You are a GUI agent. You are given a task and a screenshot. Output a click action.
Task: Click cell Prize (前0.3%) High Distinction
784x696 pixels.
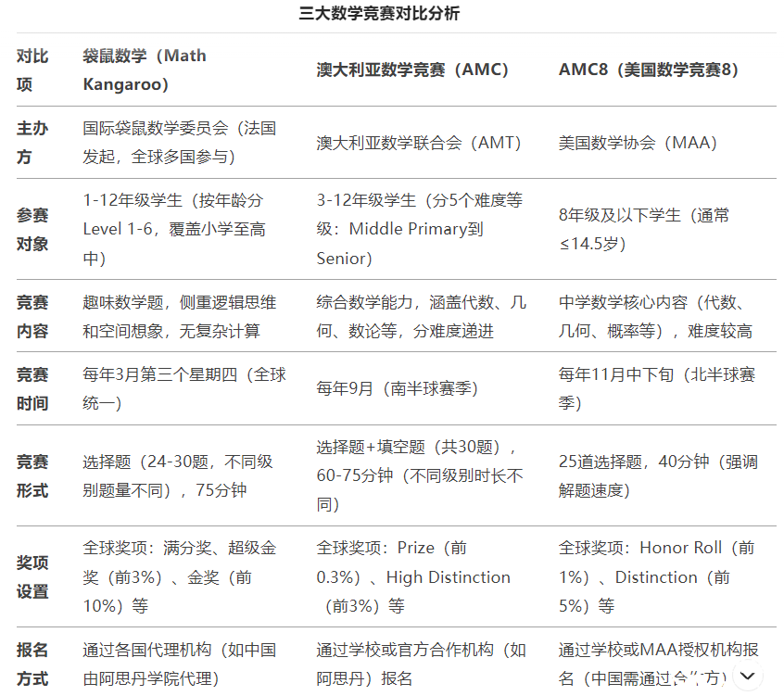(413, 577)
